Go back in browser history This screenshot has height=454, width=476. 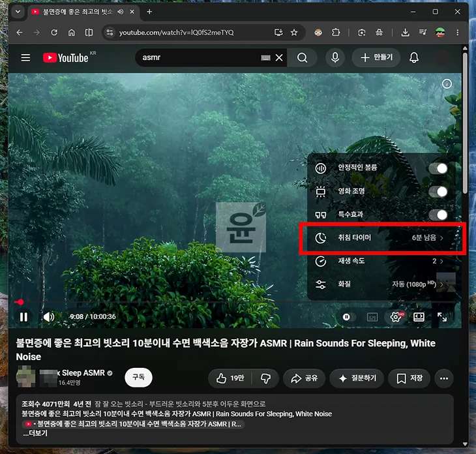tap(20, 33)
